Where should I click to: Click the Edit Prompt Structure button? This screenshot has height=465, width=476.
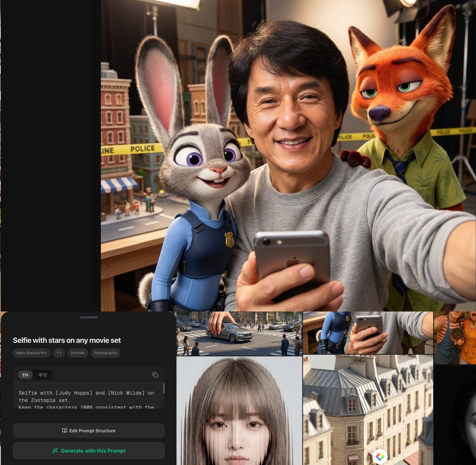pos(89,431)
